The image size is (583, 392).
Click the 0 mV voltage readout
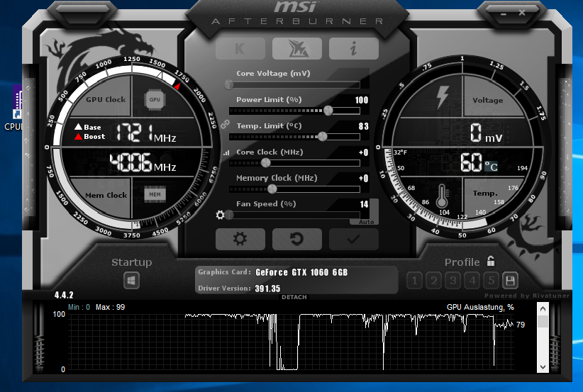487,133
